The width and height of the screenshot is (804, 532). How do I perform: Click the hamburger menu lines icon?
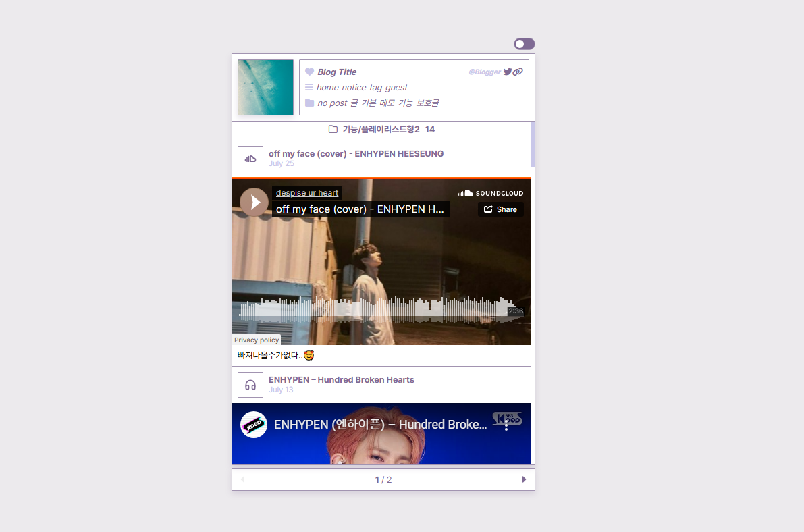click(309, 87)
